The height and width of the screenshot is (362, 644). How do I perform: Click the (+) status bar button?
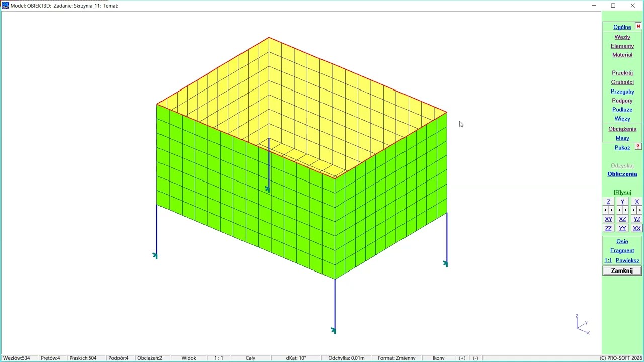click(462, 358)
